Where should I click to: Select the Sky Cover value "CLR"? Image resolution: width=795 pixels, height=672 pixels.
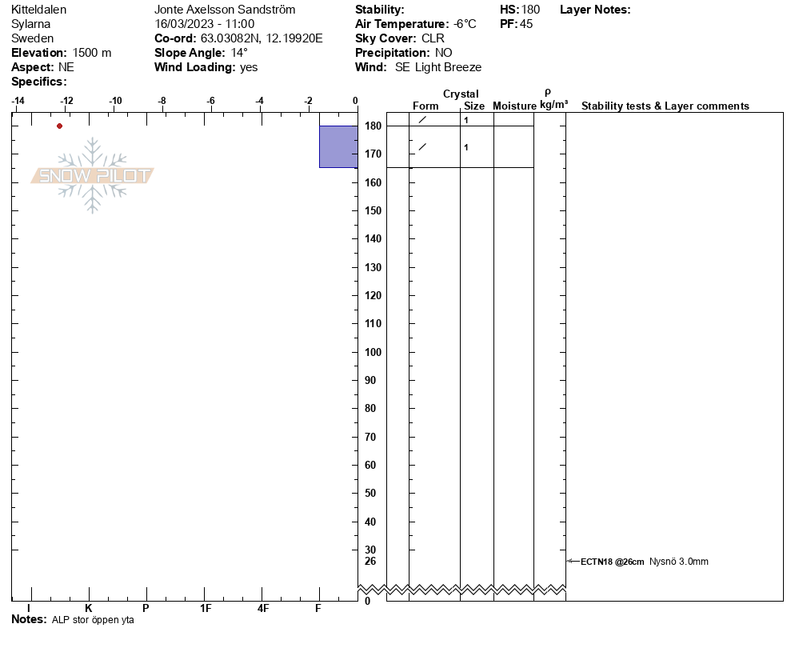pos(433,38)
